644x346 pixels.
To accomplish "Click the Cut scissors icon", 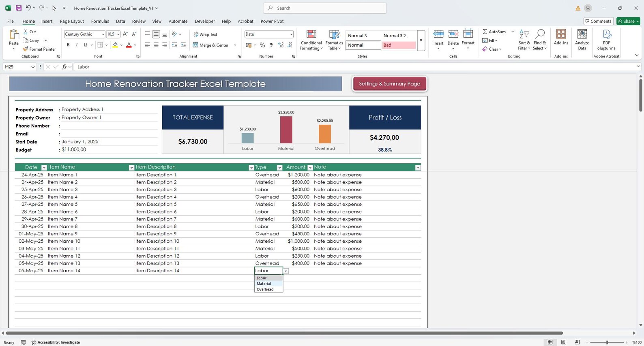I will coord(26,32).
